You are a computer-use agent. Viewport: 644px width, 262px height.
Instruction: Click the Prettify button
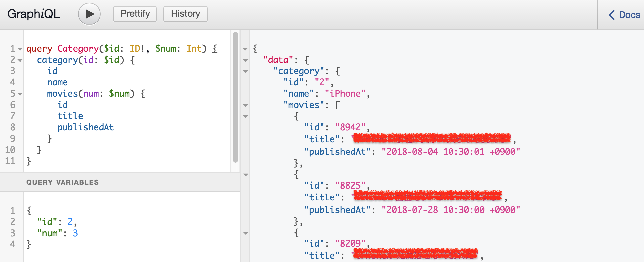tap(135, 14)
